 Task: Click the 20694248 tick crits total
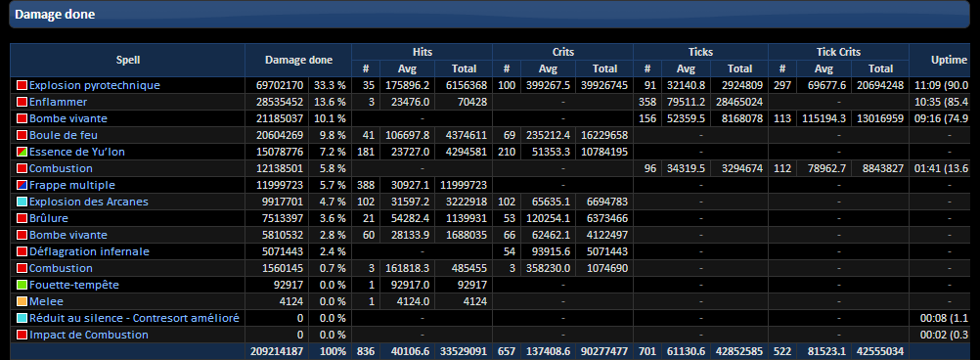pyautogui.click(x=880, y=85)
